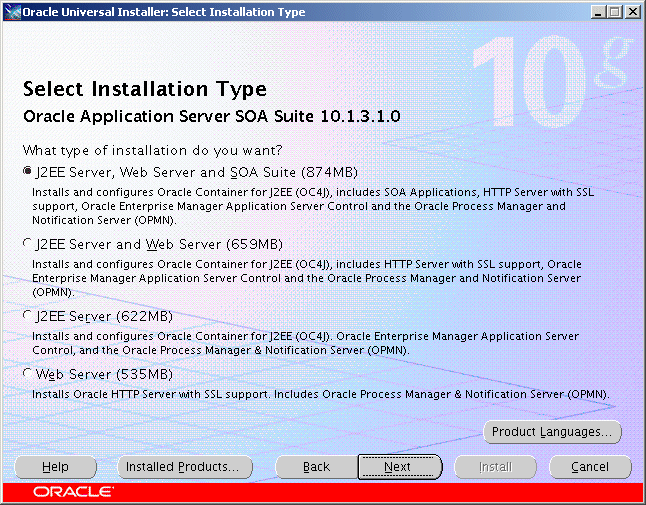Maximize the installer window
The image size is (646, 505).
coord(615,12)
